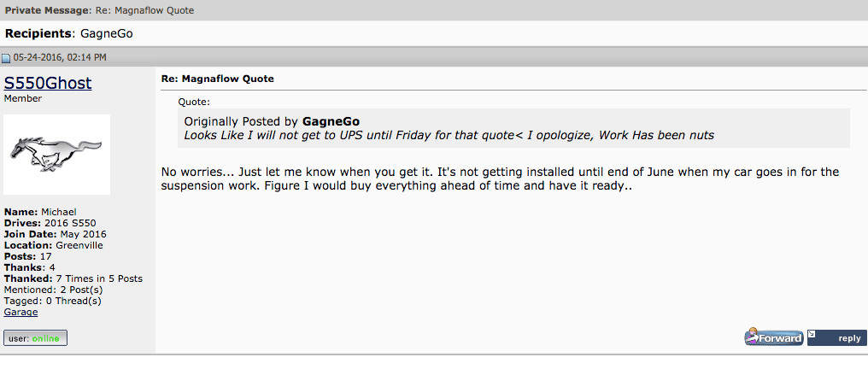Click the No worries reply message body

500,179
